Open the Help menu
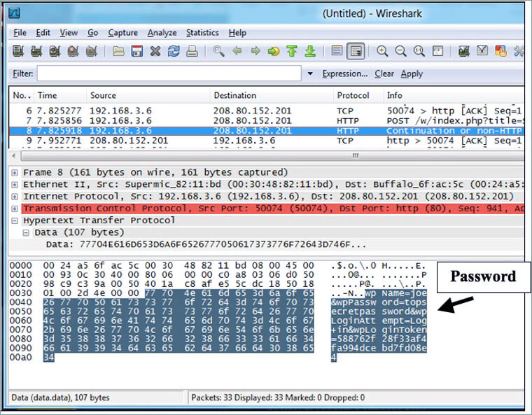532x415 pixels. [237, 33]
